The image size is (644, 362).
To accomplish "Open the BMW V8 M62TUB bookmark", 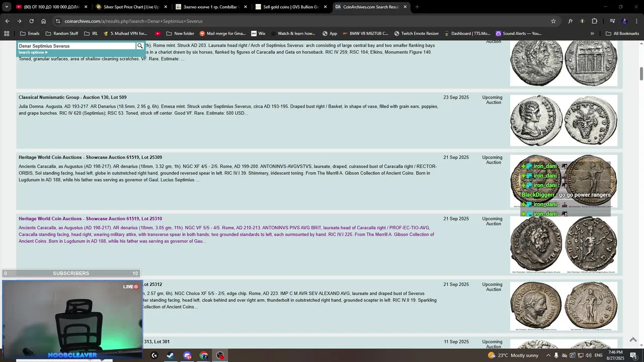I will 365,34.
